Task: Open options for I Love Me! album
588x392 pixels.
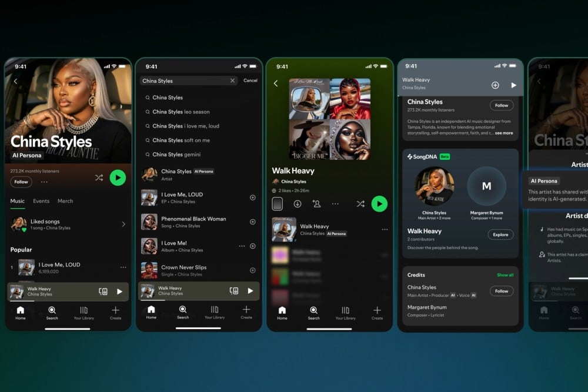Action: tap(242, 246)
